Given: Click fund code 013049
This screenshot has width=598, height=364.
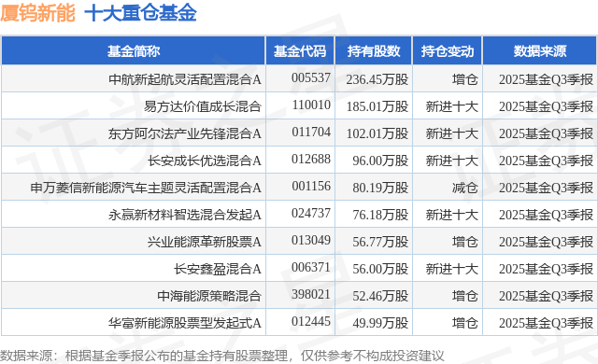Looking at the screenshot, I should (x=311, y=240).
